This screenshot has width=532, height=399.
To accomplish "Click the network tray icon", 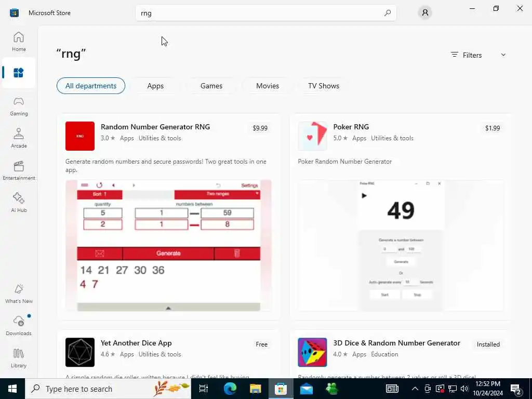I will point(453,389).
